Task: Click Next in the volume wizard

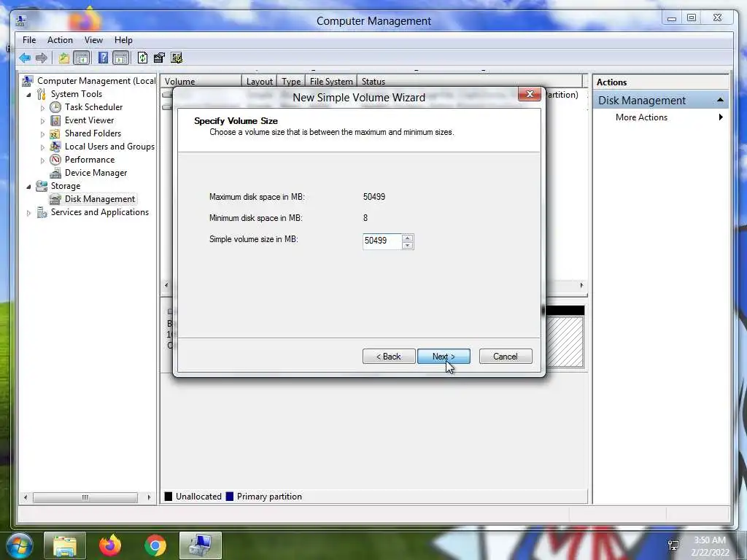Action: pyautogui.click(x=444, y=356)
